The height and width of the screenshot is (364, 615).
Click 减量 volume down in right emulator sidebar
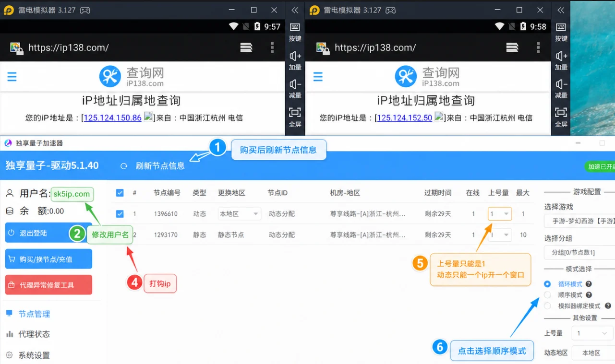(561, 89)
